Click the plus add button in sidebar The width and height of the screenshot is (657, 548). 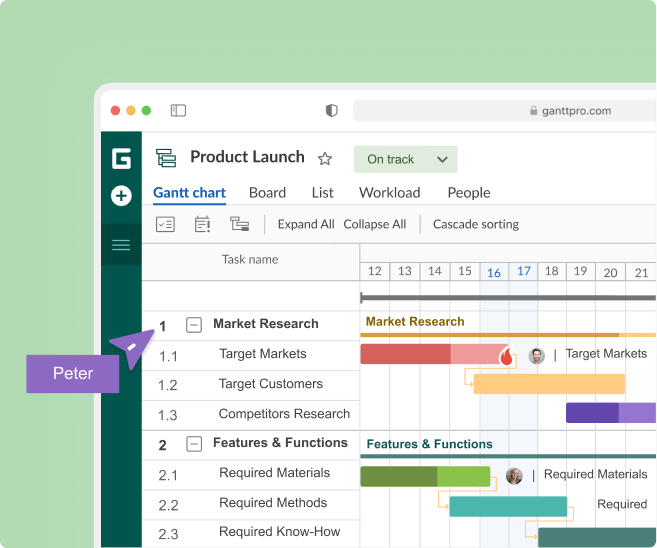coord(121,196)
